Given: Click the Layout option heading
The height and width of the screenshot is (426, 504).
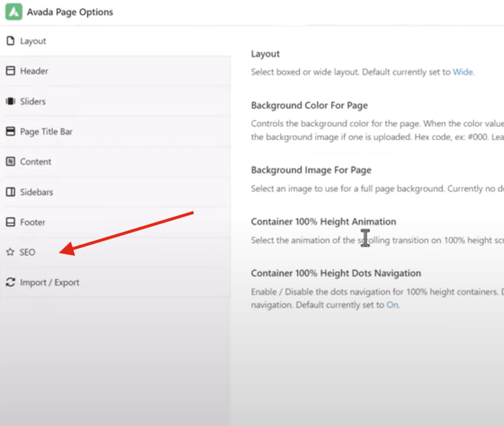Looking at the screenshot, I should [266, 54].
